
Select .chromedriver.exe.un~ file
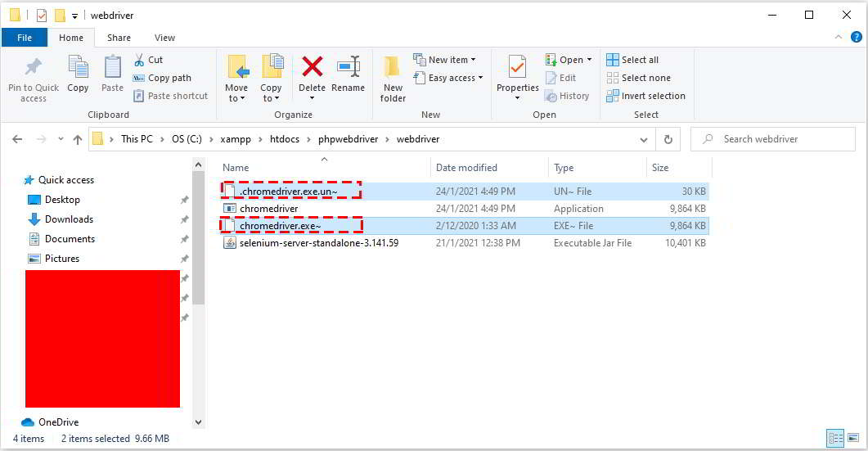pyautogui.click(x=464, y=192)
